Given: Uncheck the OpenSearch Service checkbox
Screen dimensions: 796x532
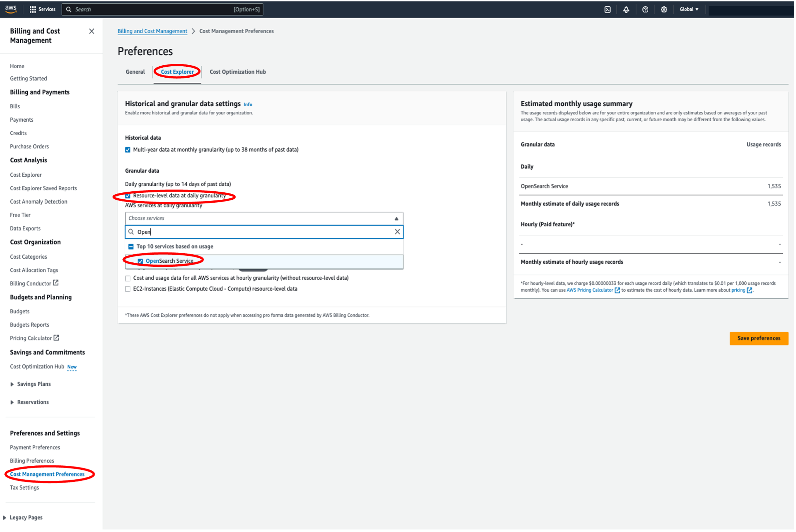Looking at the screenshot, I should pos(140,261).
